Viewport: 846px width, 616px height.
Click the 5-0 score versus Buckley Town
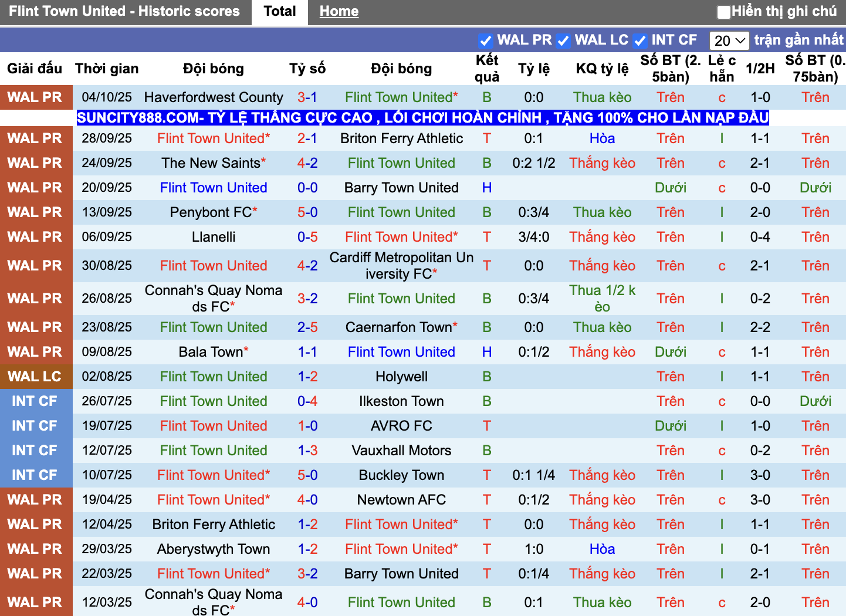(x=307, y=475)
